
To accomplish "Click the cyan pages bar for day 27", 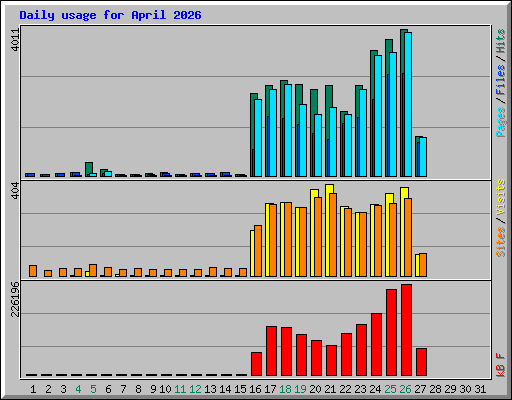I will 423,157.
